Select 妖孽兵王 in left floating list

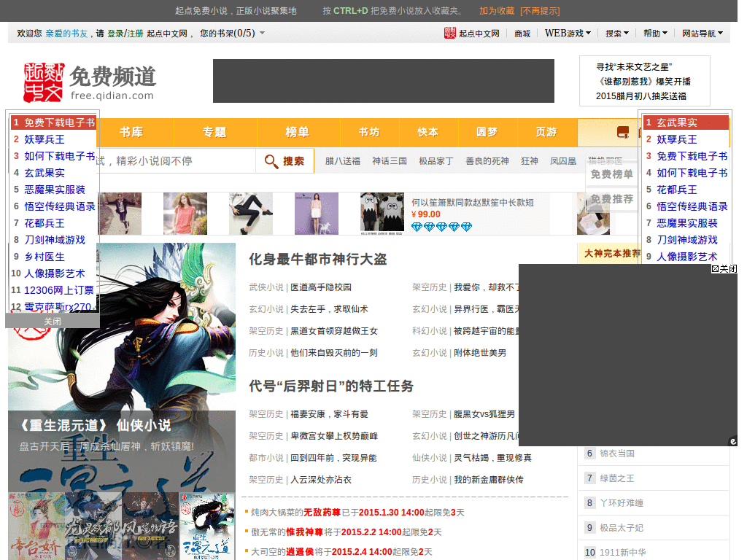point(44,139)
